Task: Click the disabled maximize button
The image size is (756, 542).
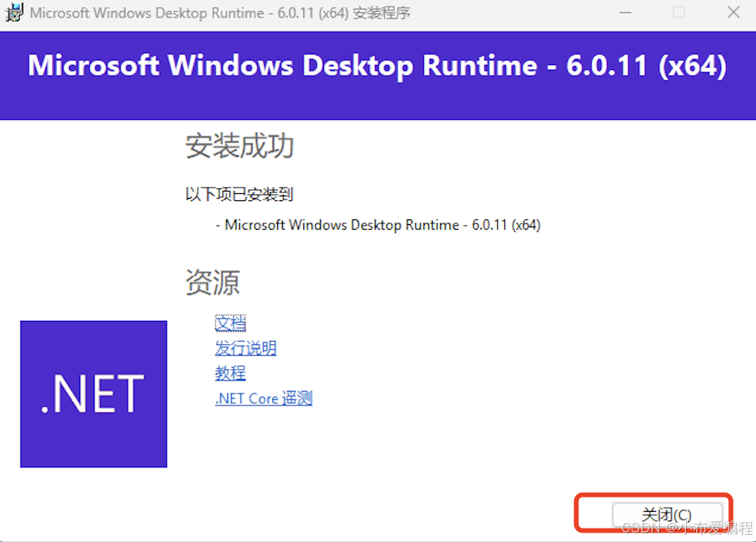Action: 679,13
